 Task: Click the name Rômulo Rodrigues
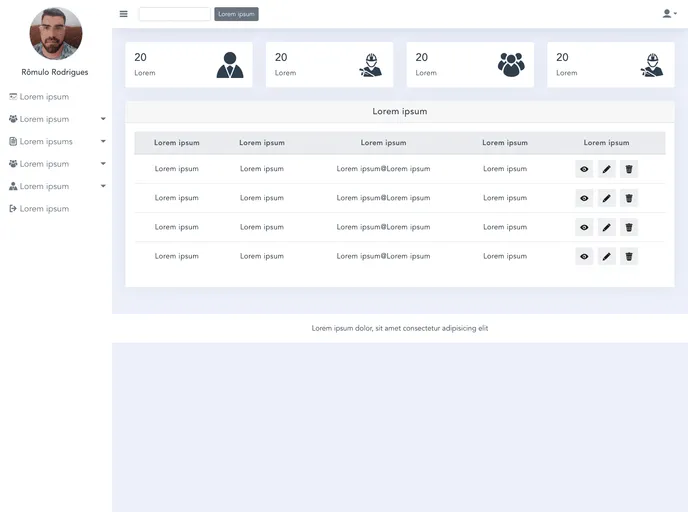click(55, 72)
